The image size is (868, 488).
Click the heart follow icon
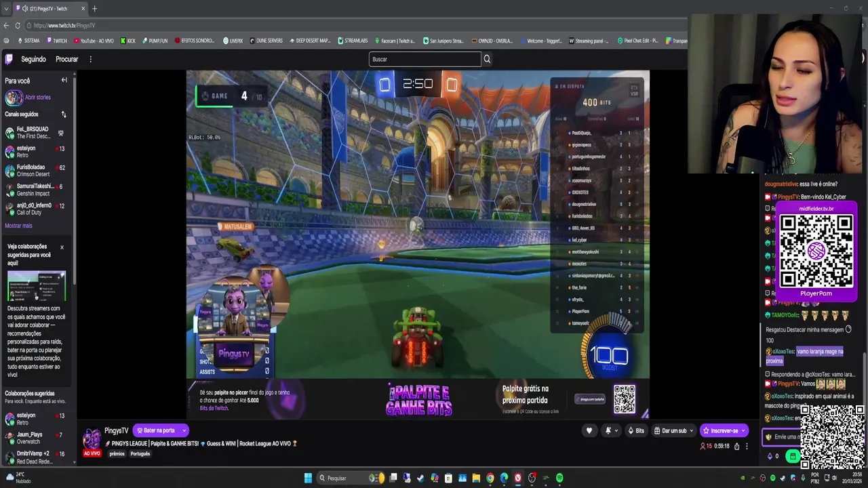[x=589, y=430]
